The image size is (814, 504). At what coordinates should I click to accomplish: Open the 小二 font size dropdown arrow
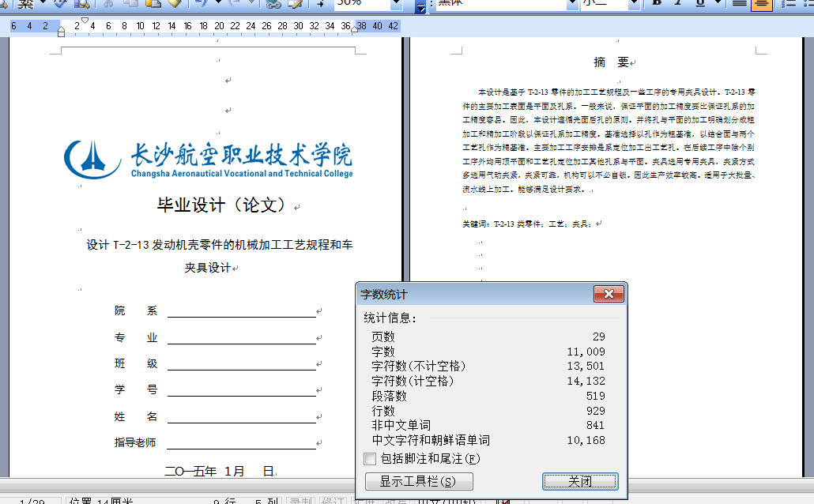point(633,3)
